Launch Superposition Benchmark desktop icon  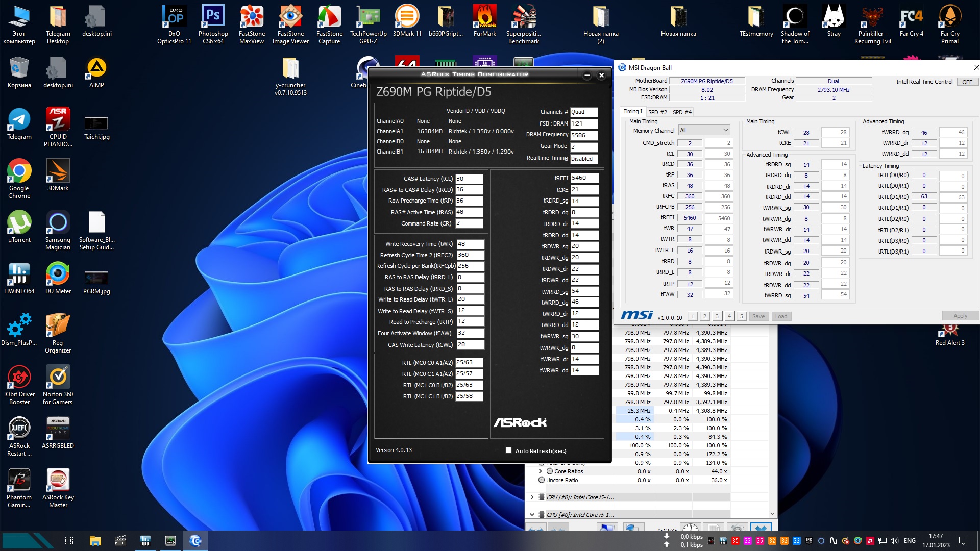click(x=523, y=24)
